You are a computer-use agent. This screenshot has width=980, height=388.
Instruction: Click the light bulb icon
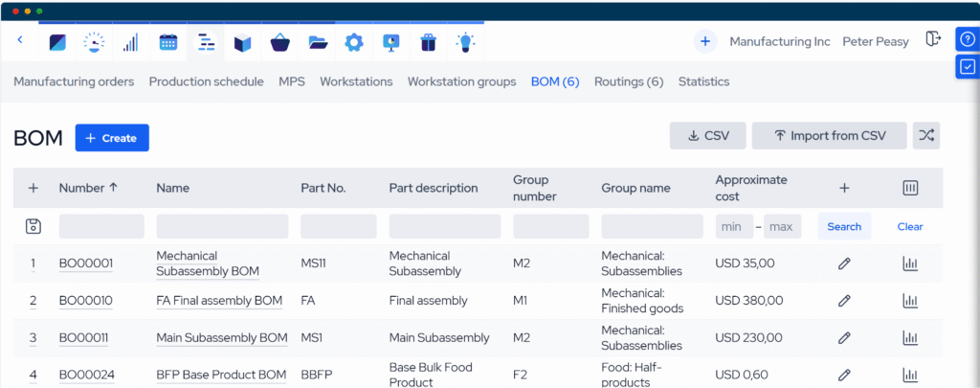[465, 42]
